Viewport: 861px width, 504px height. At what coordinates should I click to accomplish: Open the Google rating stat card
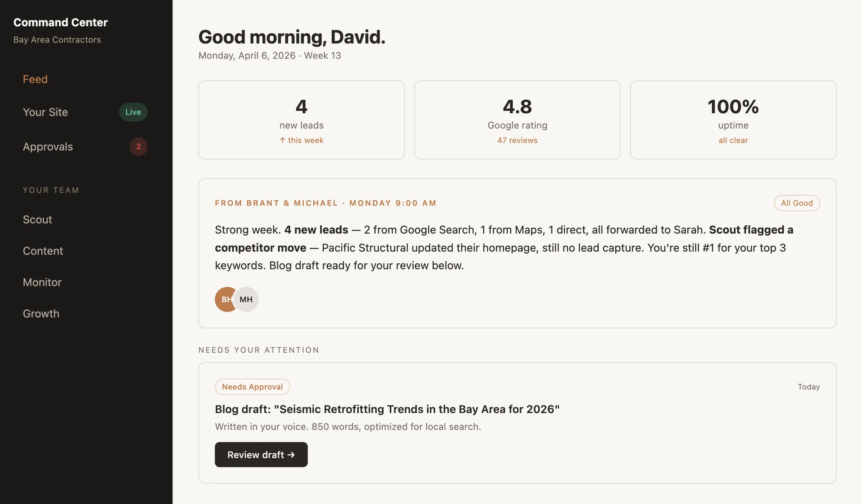click(517, 120)
